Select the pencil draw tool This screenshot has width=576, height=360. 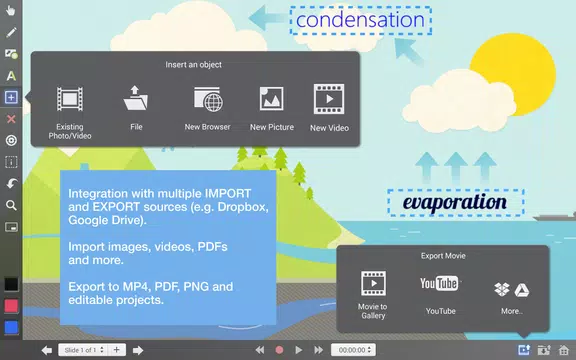point(11,32)
